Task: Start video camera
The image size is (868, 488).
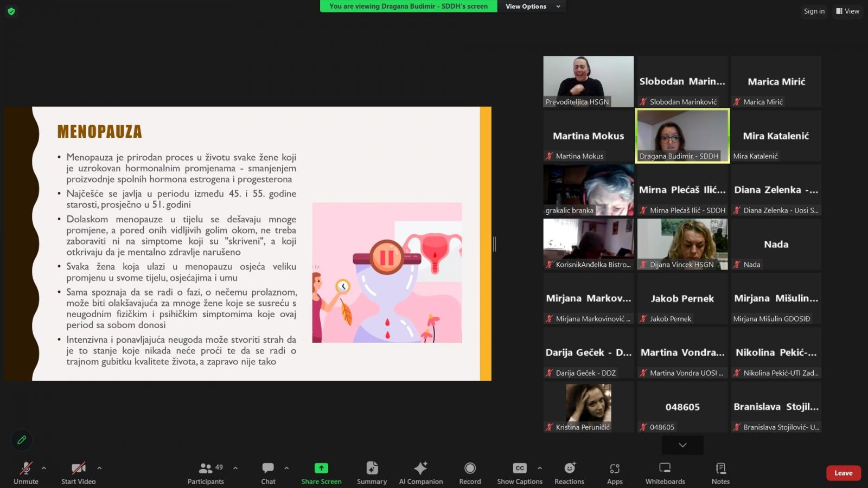Action: coord(78,472)
